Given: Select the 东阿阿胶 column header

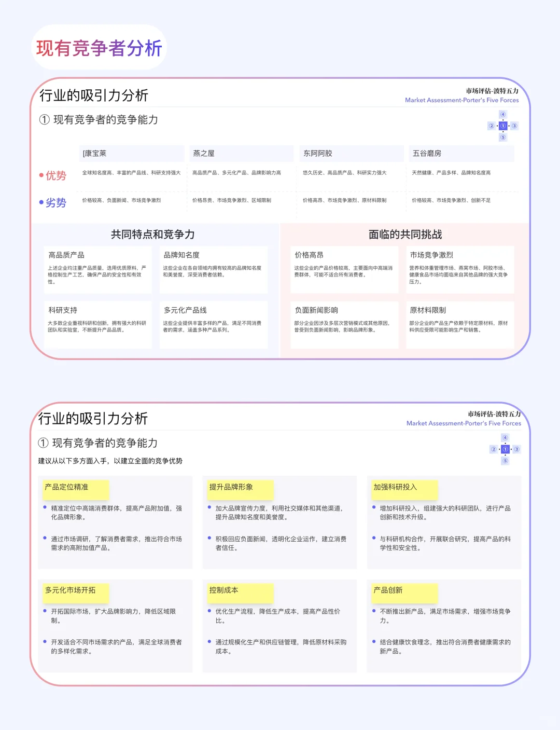Looking at the screenshot, I should point(352,154).
